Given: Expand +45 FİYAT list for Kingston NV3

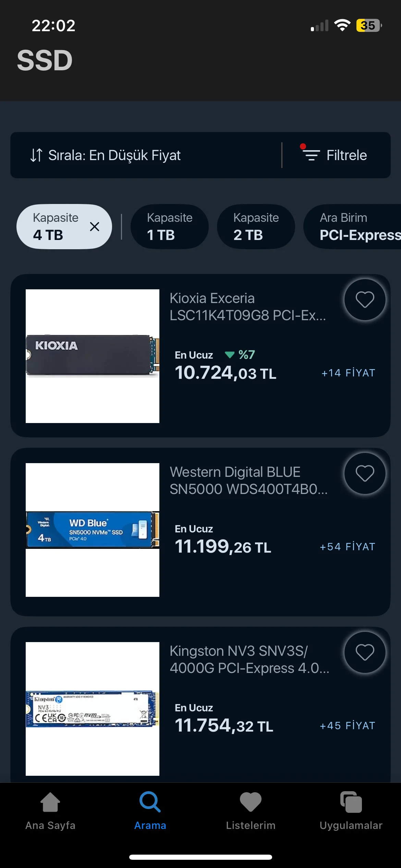Looking at the screenshot, I should point(347,726).
